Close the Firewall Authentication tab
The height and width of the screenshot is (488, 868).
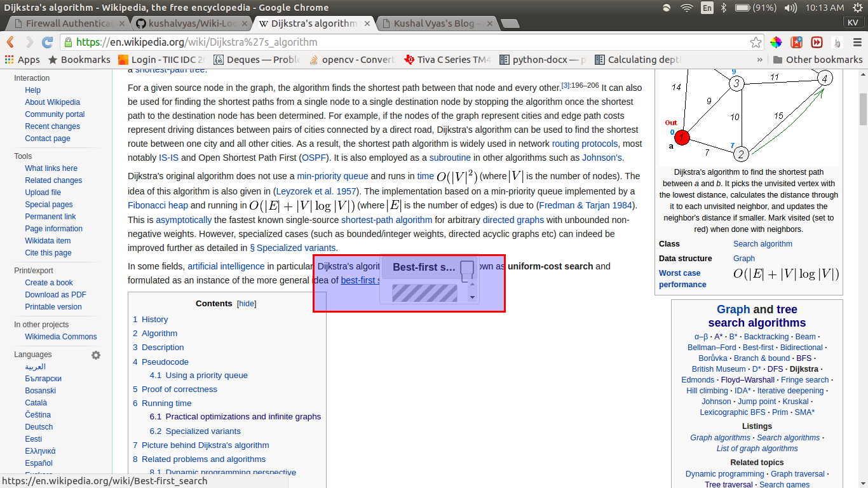(x=121, y=24)
